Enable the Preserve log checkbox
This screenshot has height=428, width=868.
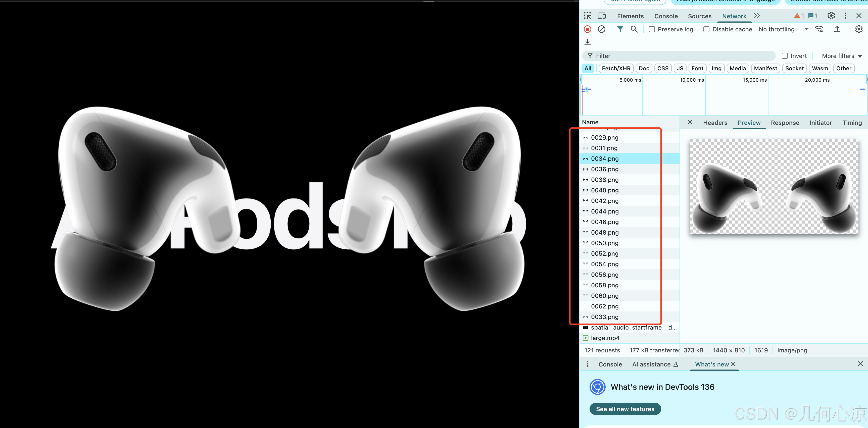click(652, 29)
